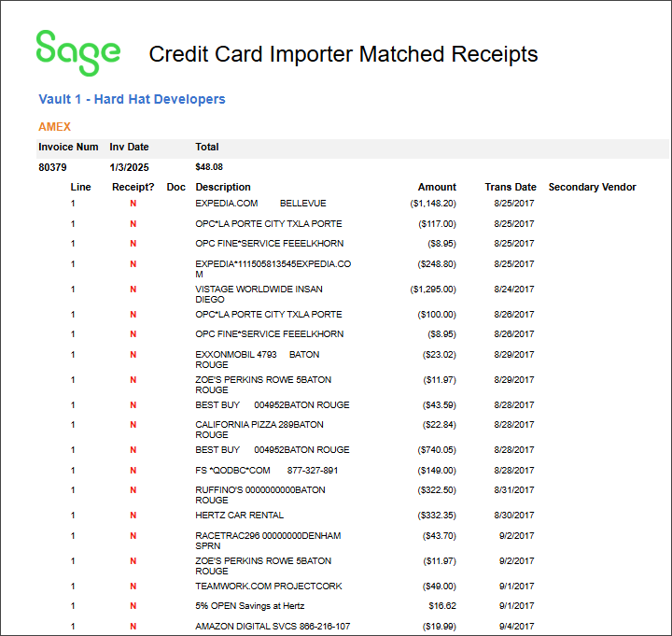Click the Sage logo

pos(78,52)
